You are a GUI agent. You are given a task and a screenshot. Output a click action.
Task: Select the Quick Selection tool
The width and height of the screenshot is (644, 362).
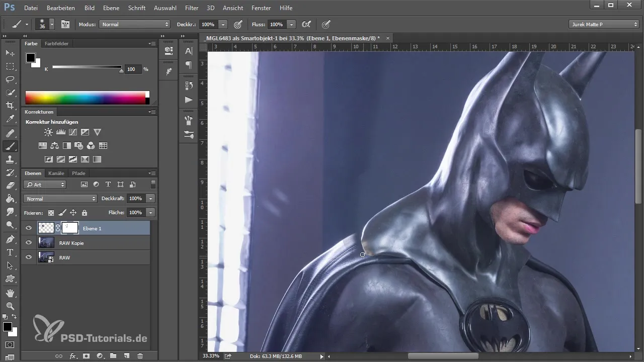click(10, 93)
